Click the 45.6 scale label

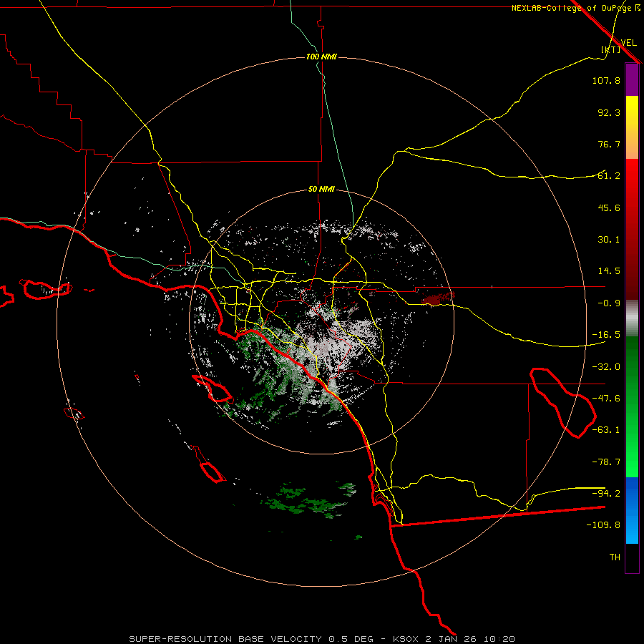coord(609,208)
